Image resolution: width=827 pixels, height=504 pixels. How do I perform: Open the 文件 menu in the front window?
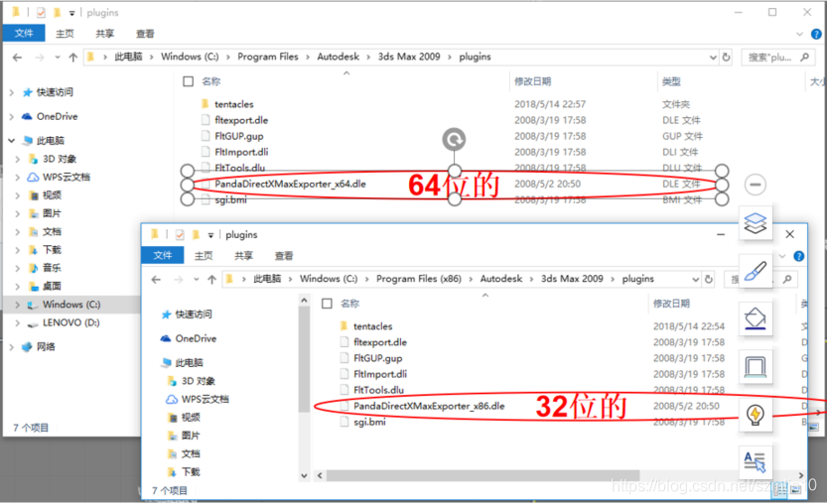(x=163, y=255)
